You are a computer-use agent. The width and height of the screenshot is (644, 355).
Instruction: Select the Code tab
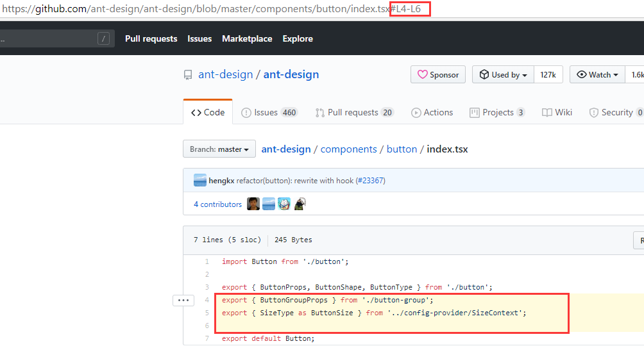(208, 112)
